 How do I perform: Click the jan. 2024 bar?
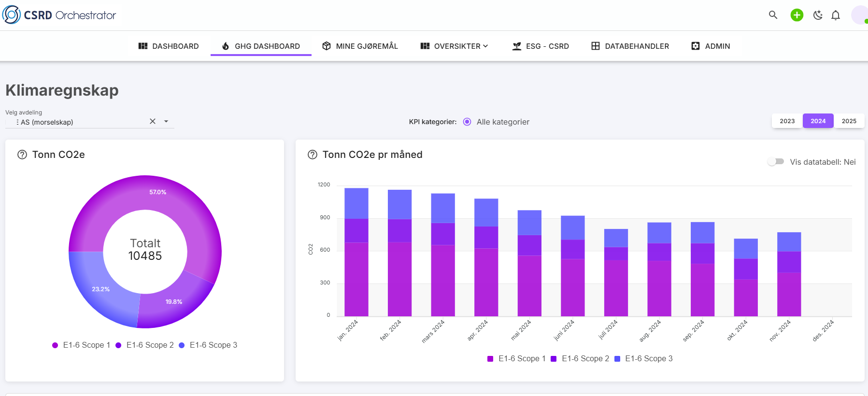[356, 252]
